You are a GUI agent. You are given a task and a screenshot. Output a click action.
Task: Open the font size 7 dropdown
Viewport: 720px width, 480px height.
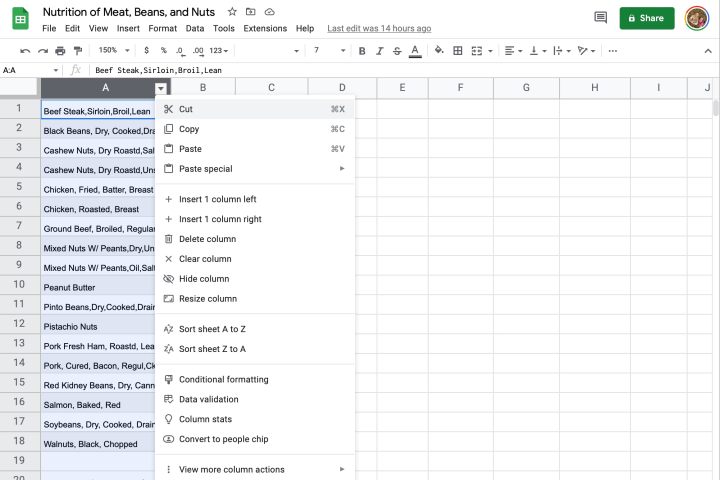(x=329, y=51)
